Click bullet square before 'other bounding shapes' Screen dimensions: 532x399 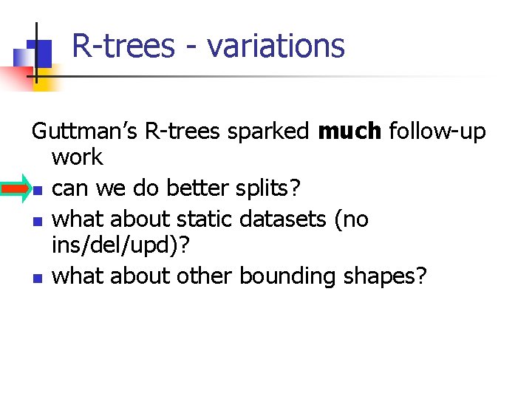38,279
